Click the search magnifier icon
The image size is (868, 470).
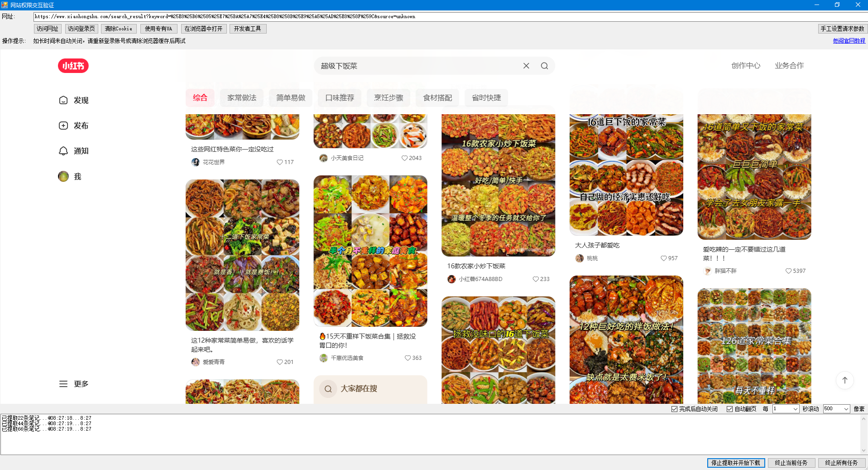point(544,66)
